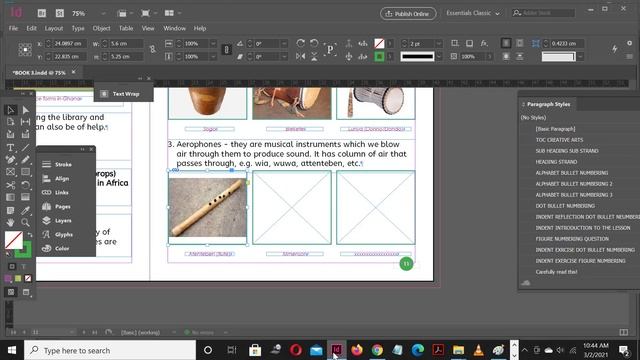Toggle constrain proportions for scaling chain

coord(227,49)
